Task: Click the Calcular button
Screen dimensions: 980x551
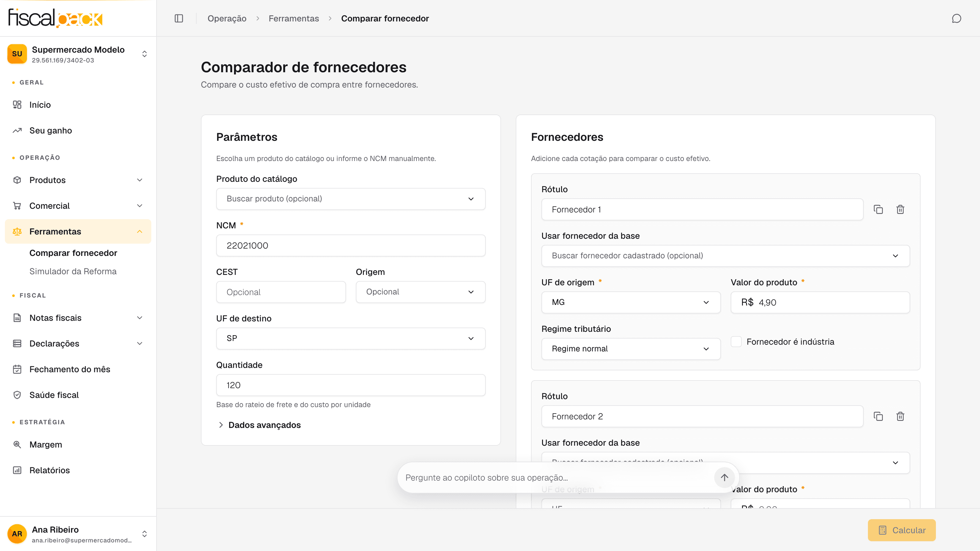Action: (902, 530)
